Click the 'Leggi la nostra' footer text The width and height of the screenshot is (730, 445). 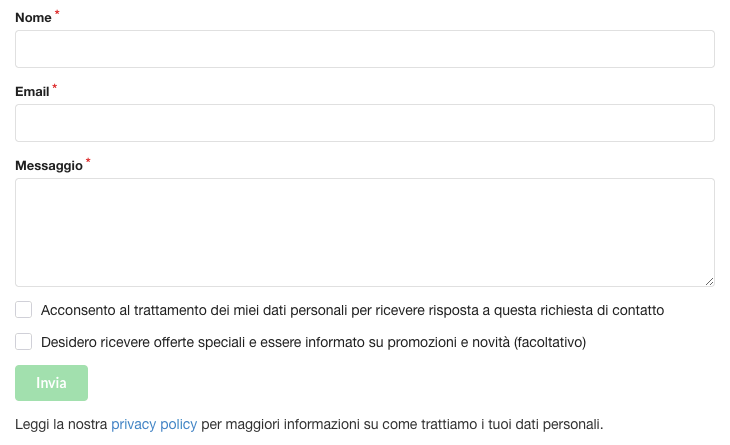point(61,424)
